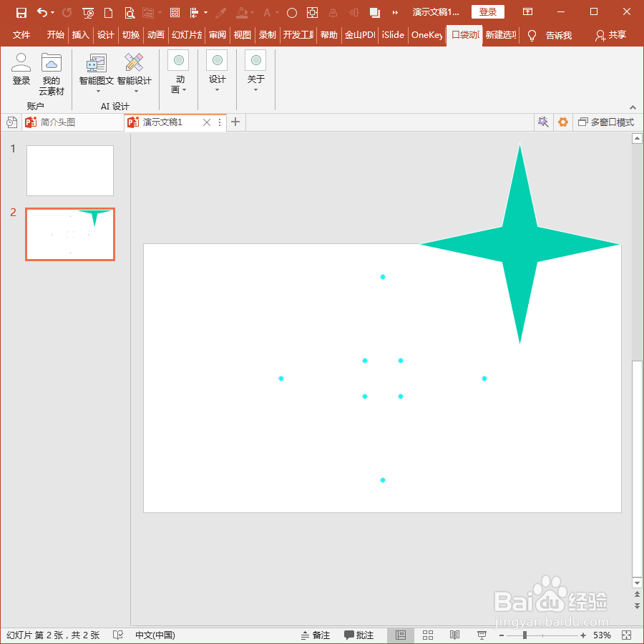Open the 帮助 help tab
This screenshot has height=644, width=644.
(329, 35)
